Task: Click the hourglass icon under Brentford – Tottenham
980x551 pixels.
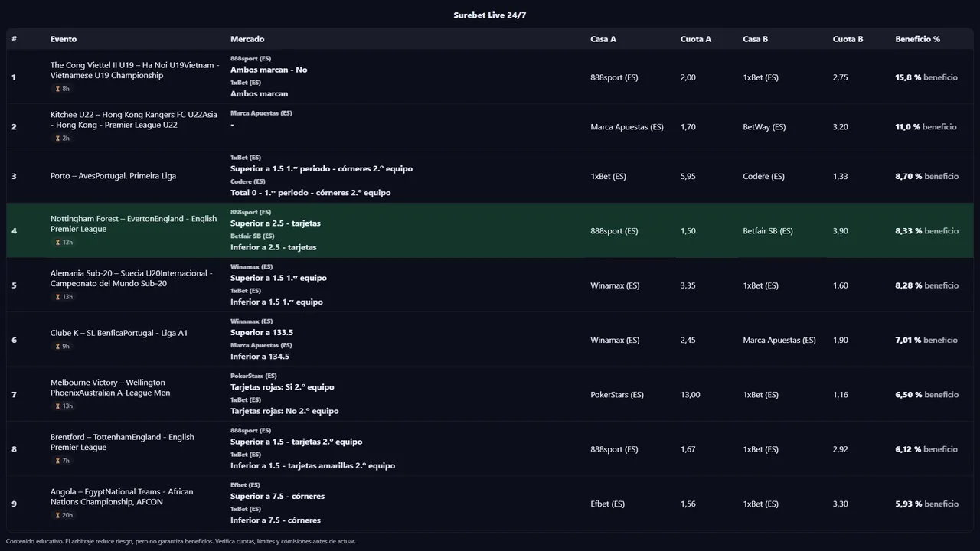Action: tap(57, 461)
